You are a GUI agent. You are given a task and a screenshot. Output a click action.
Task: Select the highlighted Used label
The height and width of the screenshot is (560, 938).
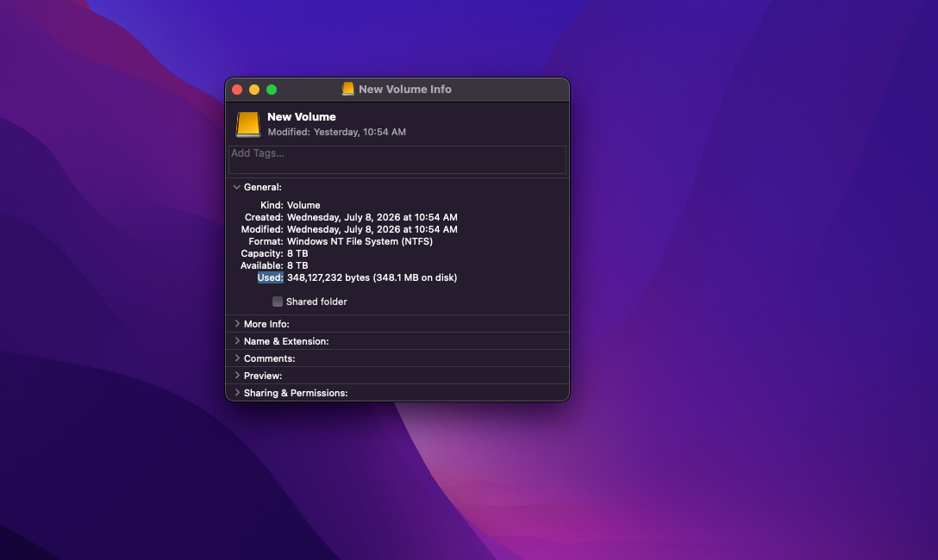(x=270, y=277)
